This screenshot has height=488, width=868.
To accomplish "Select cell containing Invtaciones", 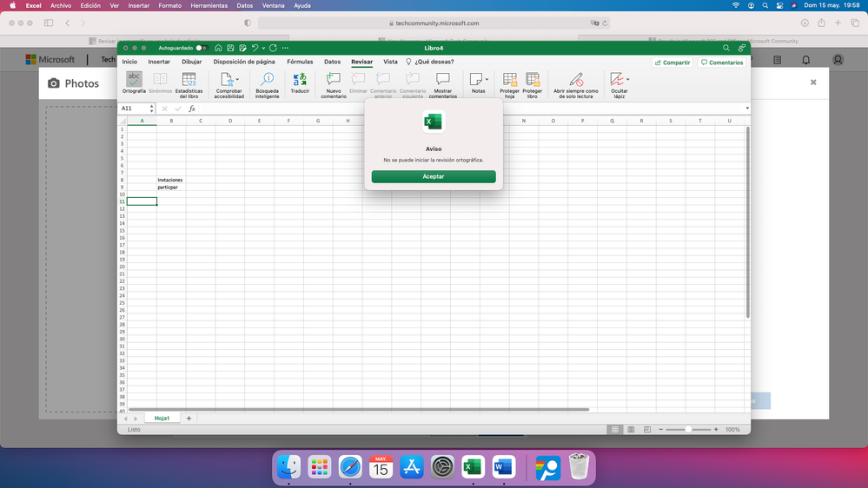I will click(x=171, y=180).
